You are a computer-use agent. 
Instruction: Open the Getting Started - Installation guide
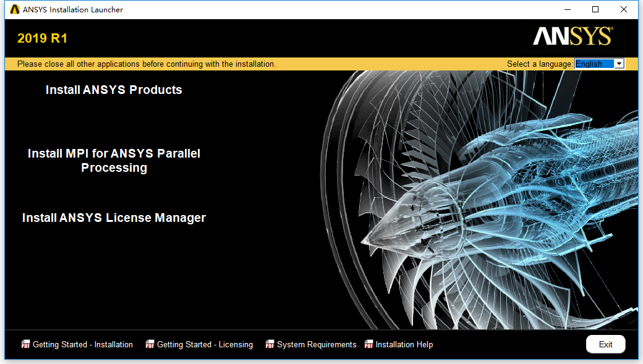click(83, 344)
